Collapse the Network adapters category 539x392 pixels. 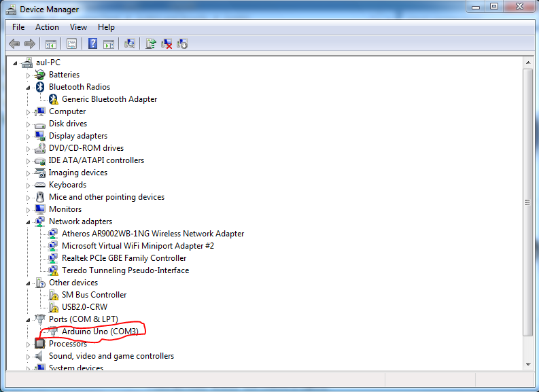(28, 222)
